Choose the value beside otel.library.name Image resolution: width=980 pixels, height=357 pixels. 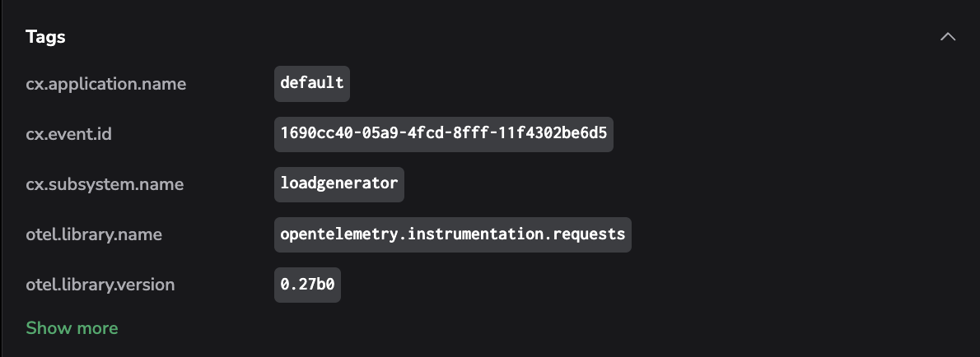452,234
